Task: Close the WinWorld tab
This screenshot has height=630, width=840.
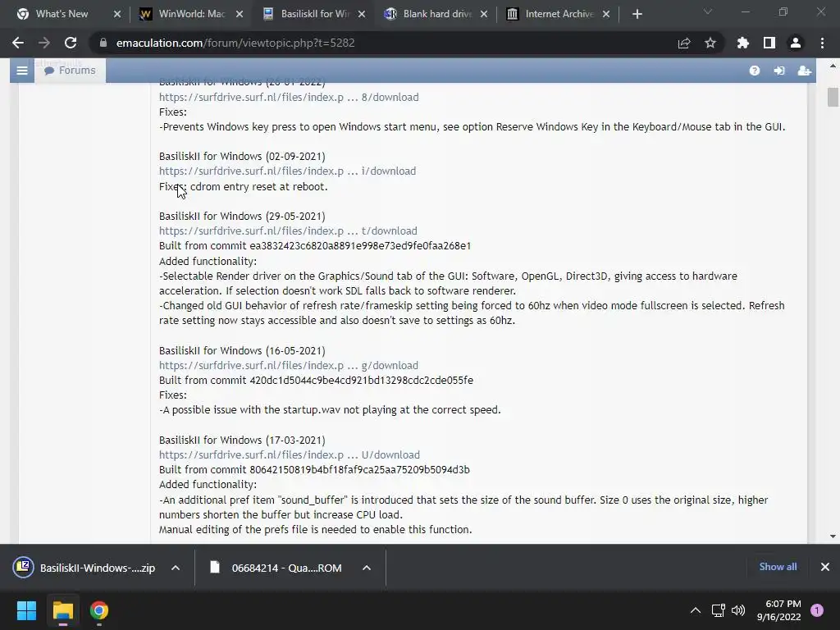Action: pyautogui.click(x=240, y=14)
